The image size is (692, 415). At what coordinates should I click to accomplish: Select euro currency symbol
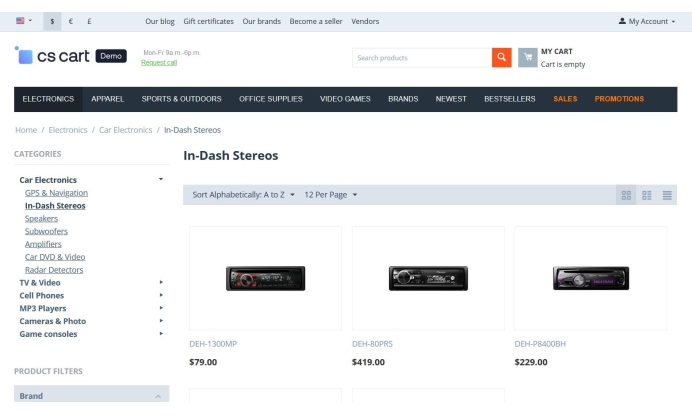[71, 21]
